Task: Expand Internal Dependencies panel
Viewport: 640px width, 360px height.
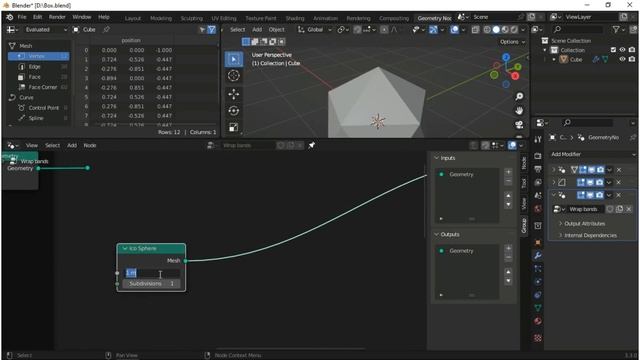Action: [590, 236]
